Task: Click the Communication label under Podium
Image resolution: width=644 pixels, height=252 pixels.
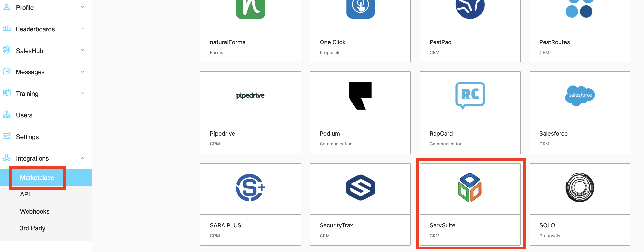Action: (336, 144)
